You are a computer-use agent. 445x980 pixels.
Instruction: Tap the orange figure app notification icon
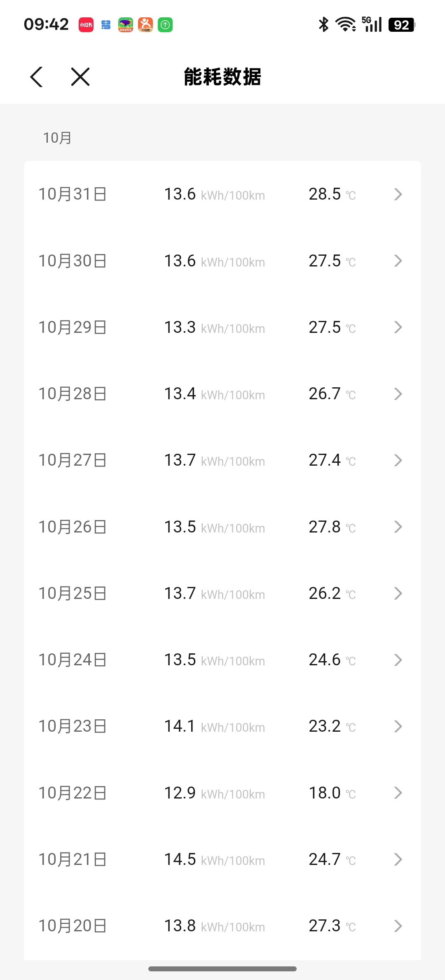coord(145,25)
